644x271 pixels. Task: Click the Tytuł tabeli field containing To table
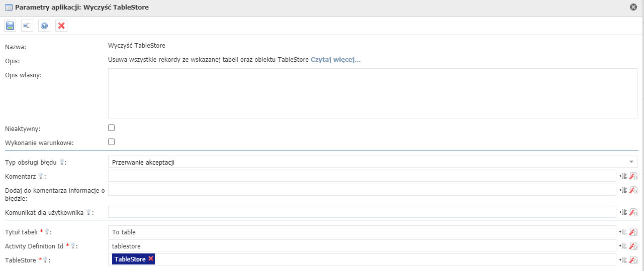pyautogui.click(x=362, y=232)
